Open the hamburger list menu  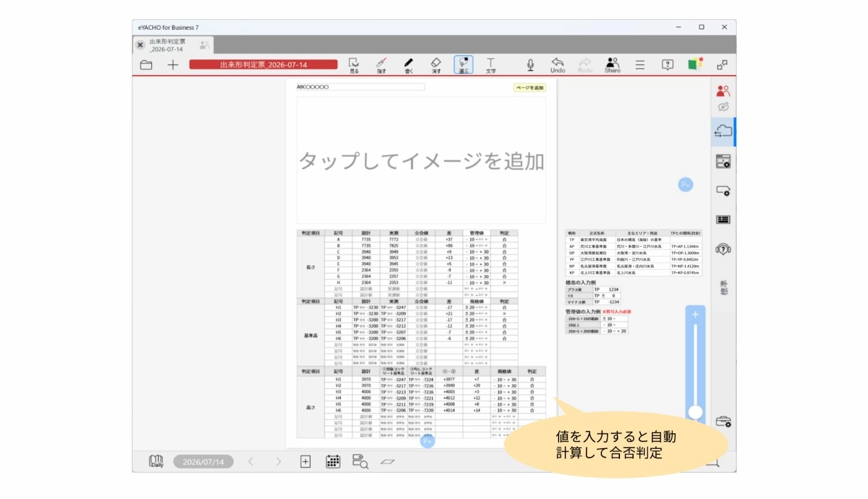point(640,64)
